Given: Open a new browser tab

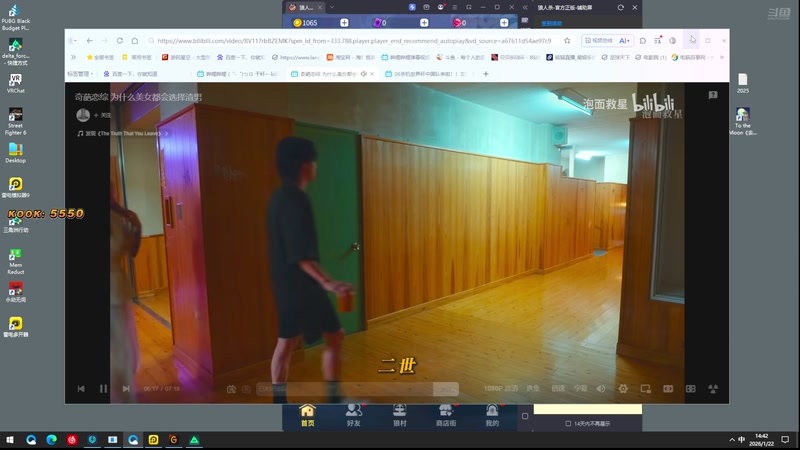Looking at the screenshot, I should [x=486, y=74].
